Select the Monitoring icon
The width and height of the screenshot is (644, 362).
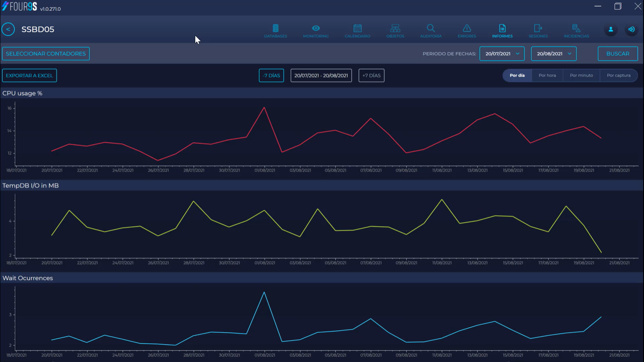[316, 31]
